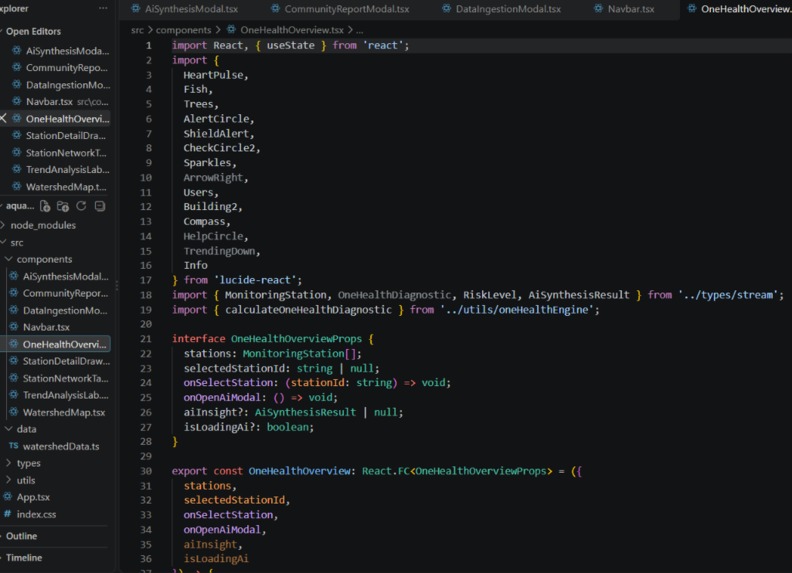Expand the types folder
Viewport: 792px width, 573px height.
28,463
